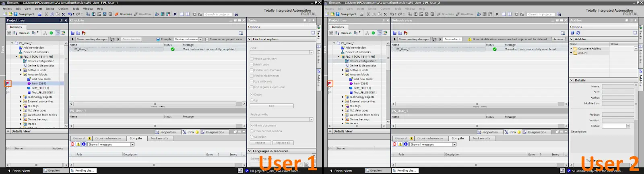Expand the Corporate Add-Ins folder

[x=571, y=48]
